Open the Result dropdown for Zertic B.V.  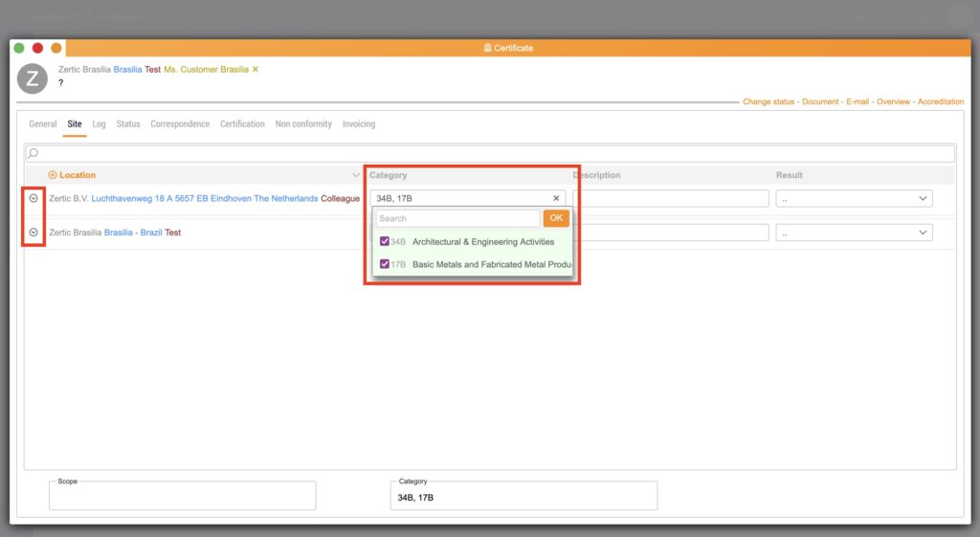tap(854, 198)
